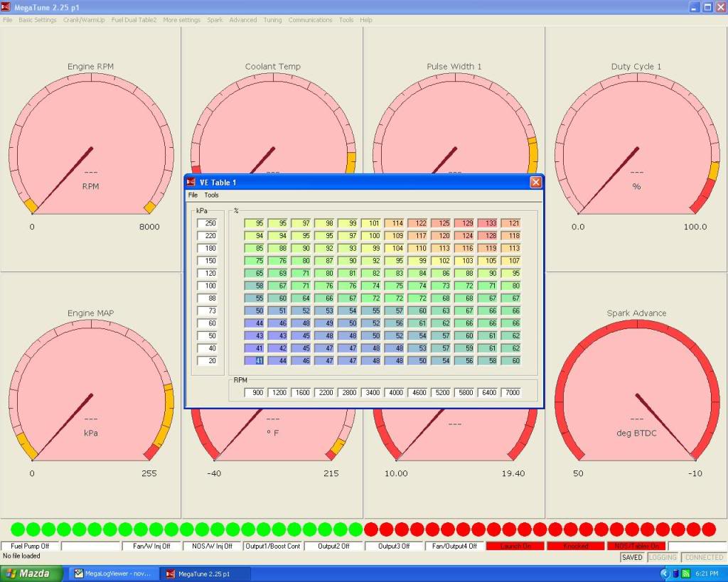Open the More settings menu

(181, 20)
